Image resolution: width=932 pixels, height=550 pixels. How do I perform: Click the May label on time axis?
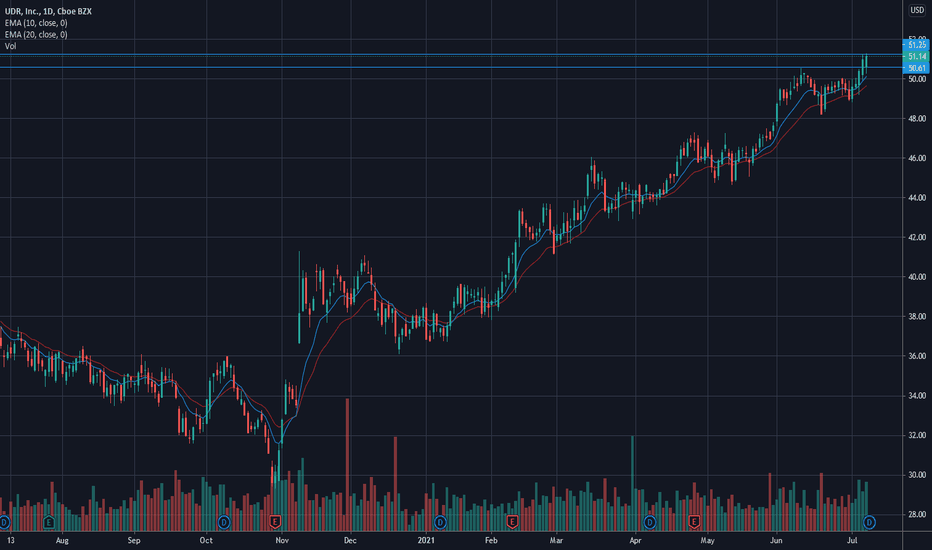tap(707, 540)
